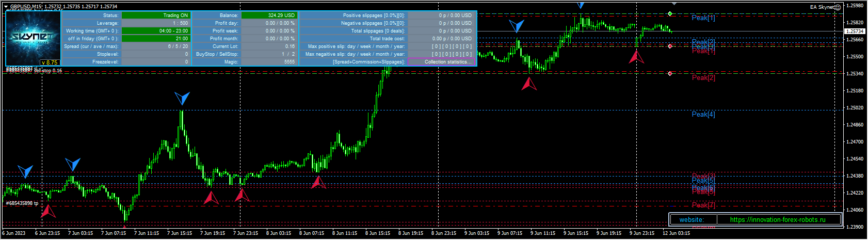Click the 324.29 USD balance cell
Image resolution: width=868 pixels, height=240 pixels.
click(x=269, y=15)
